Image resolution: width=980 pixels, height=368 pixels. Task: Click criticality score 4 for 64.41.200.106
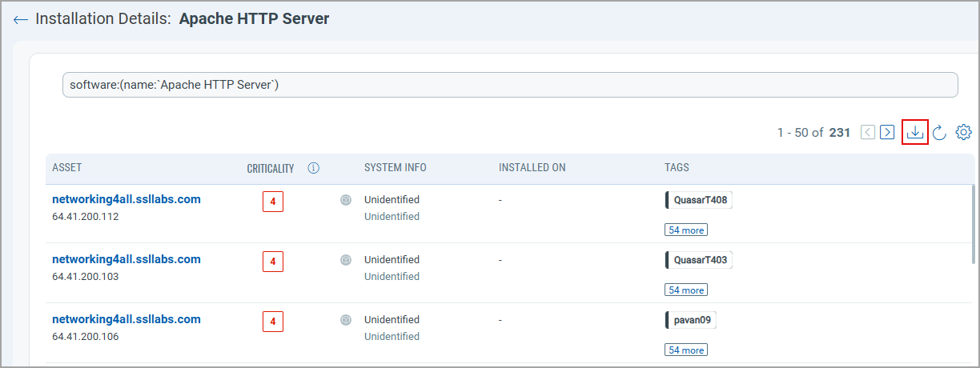[273, 322]
